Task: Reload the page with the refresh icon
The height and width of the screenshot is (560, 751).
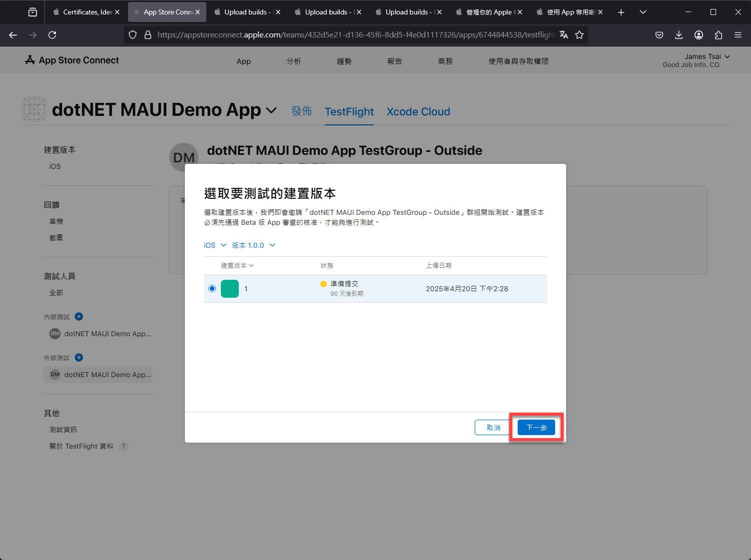Action: [x=52, y=35]
